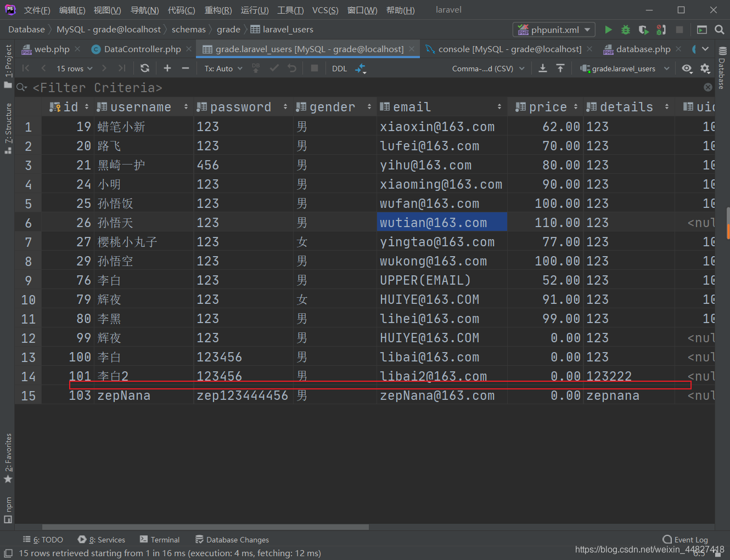This screenshot has height=560, width=730.
Task: Open Comma-separated CSV extractor dropdown
Action: coord(488,69)
